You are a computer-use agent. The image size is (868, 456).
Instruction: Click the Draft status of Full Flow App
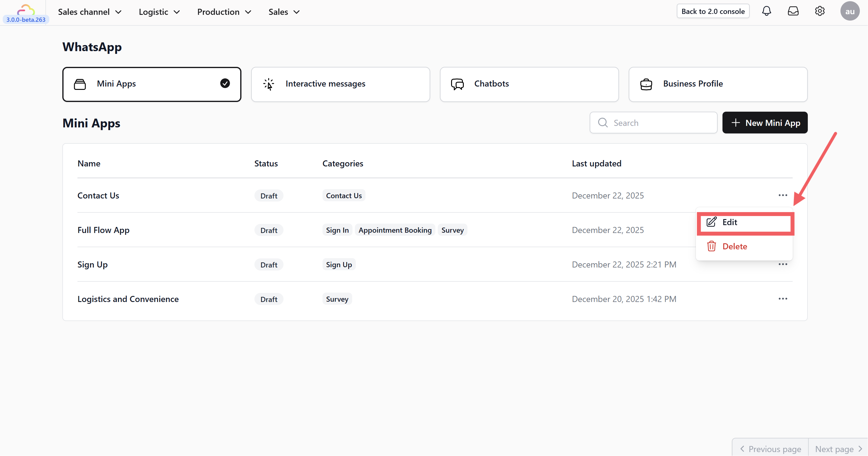[x=269, y=230]
